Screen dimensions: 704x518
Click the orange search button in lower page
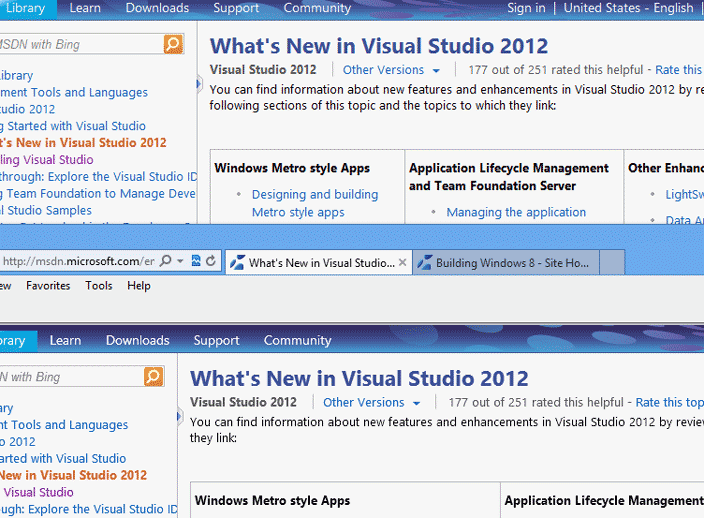[153, 376]
